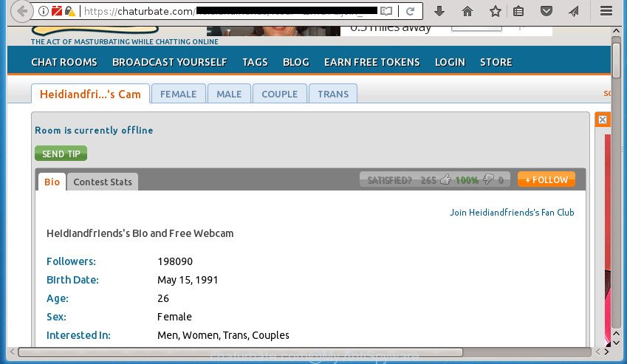Click the horizontal scrollbar right arrow
Image resolution: width=627 pixels, height=364 pixels.
click(x=606, y=352)
